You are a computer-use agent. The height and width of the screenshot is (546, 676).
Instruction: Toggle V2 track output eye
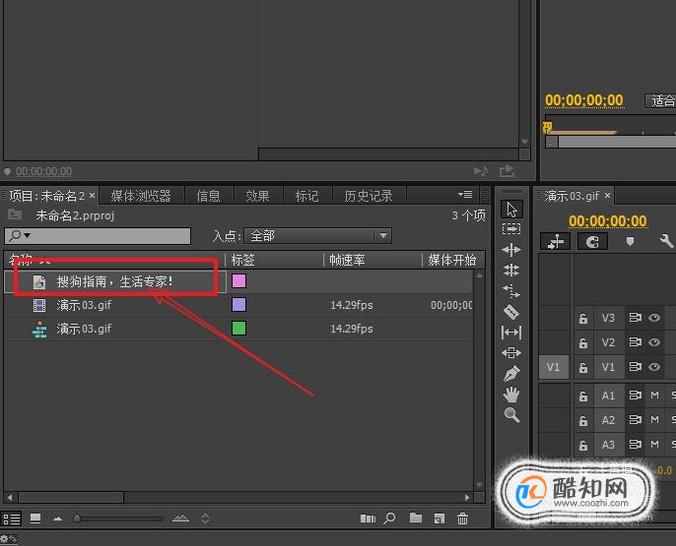654,342
